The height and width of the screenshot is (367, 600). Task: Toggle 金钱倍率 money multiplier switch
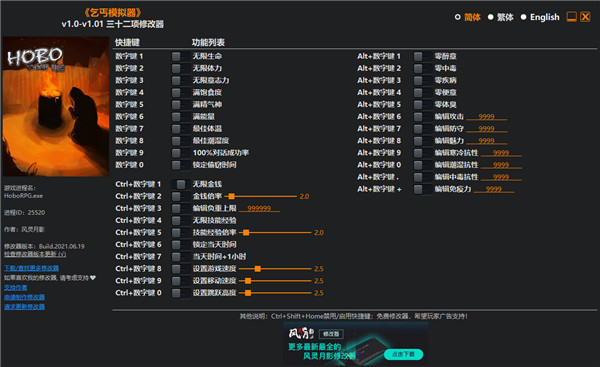click(180, 197)
